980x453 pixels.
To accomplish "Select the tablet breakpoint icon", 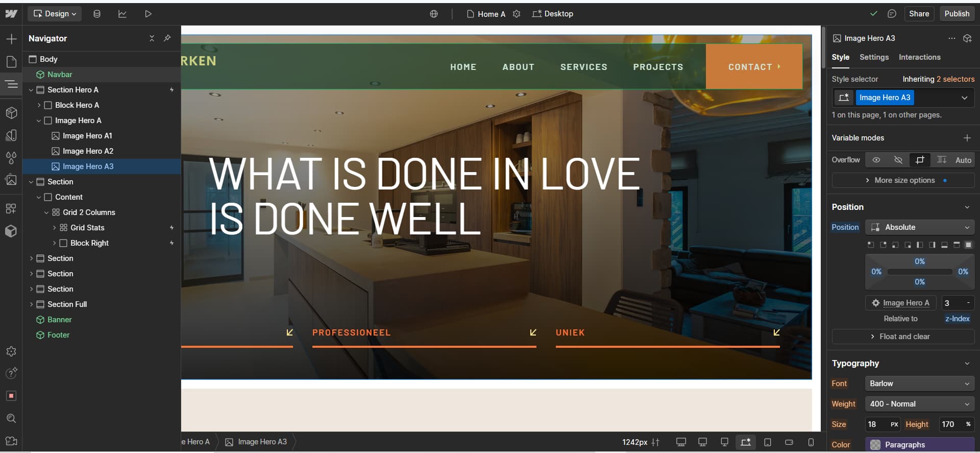I will coord(768,442).
